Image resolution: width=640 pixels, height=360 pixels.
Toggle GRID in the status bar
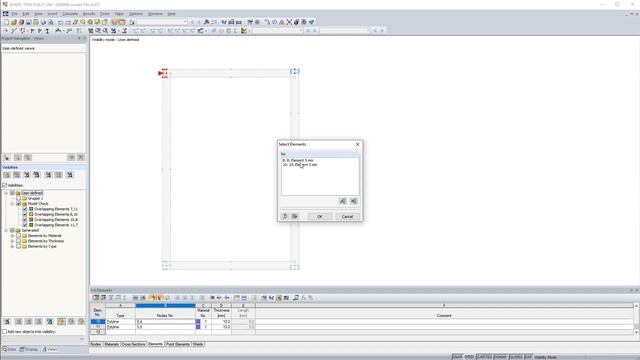point(469,357)
